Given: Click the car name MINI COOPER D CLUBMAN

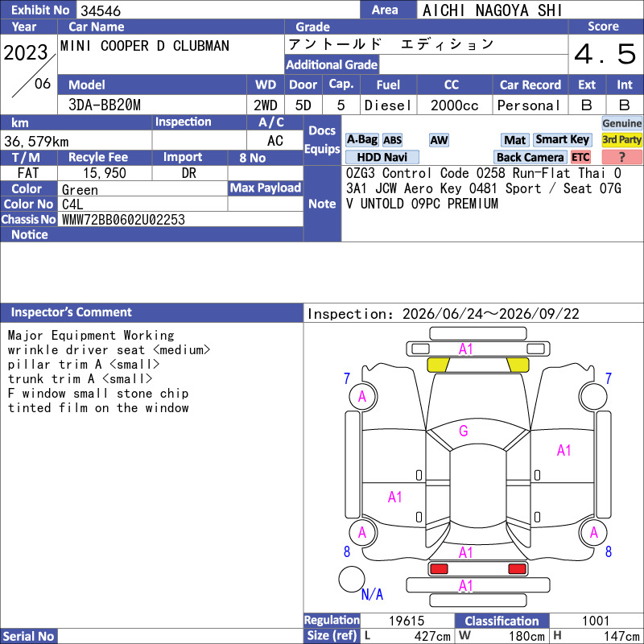Looking at the screenshot, I should [145, 46].
